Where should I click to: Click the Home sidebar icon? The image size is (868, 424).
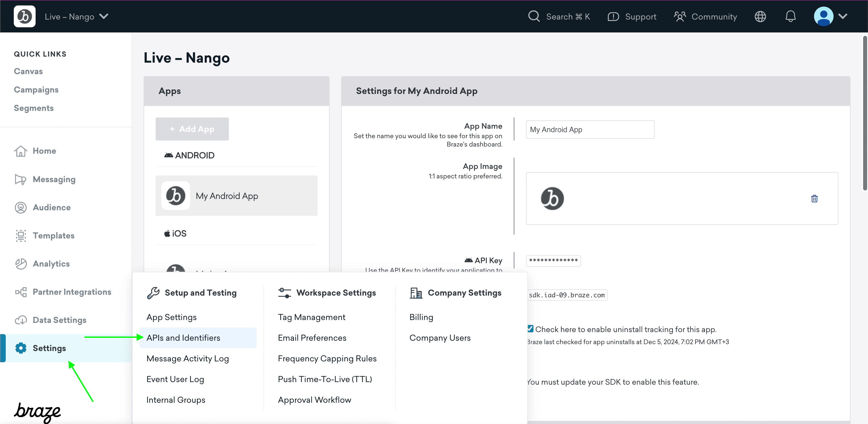click(x=21, y=151)
